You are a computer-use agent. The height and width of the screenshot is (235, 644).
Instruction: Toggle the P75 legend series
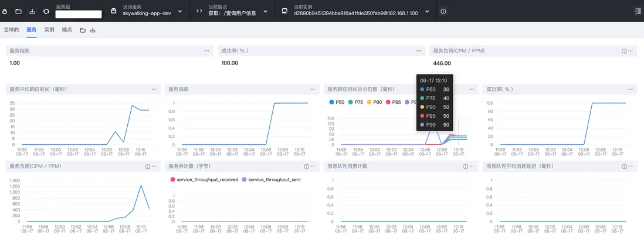pyautogui.click(x=355, y=102)
